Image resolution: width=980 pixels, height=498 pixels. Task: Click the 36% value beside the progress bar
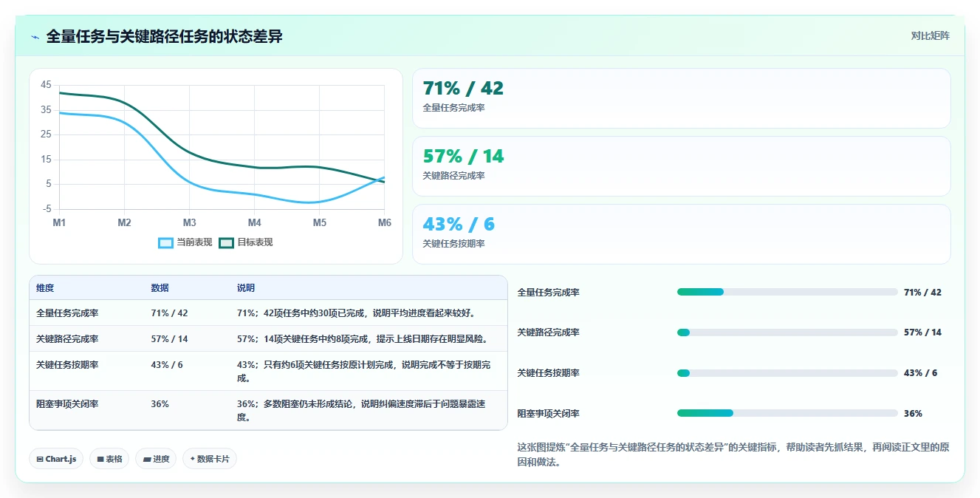pos(913,413)
